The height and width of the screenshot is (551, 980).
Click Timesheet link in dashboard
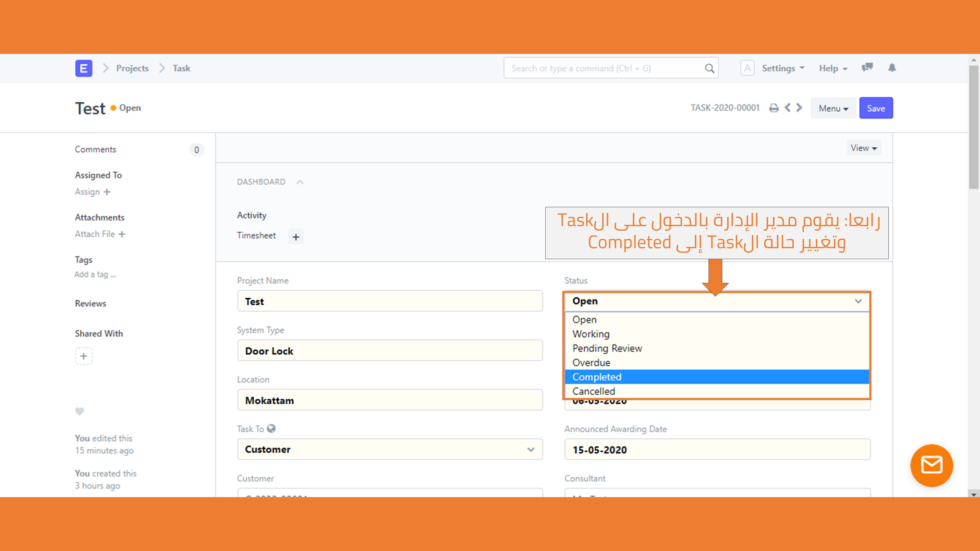257,235
